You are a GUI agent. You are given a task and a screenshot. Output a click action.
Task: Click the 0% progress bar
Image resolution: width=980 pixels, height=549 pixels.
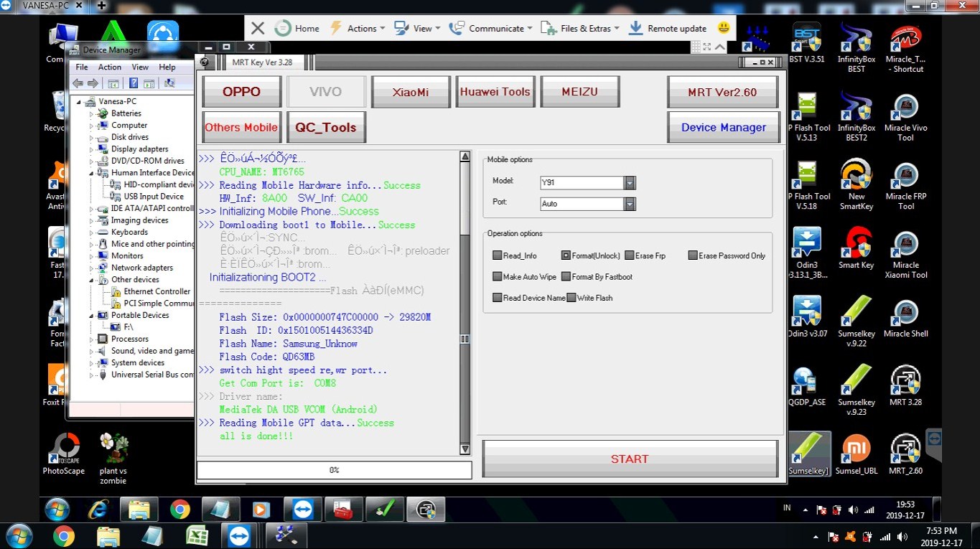click(335, 470)
